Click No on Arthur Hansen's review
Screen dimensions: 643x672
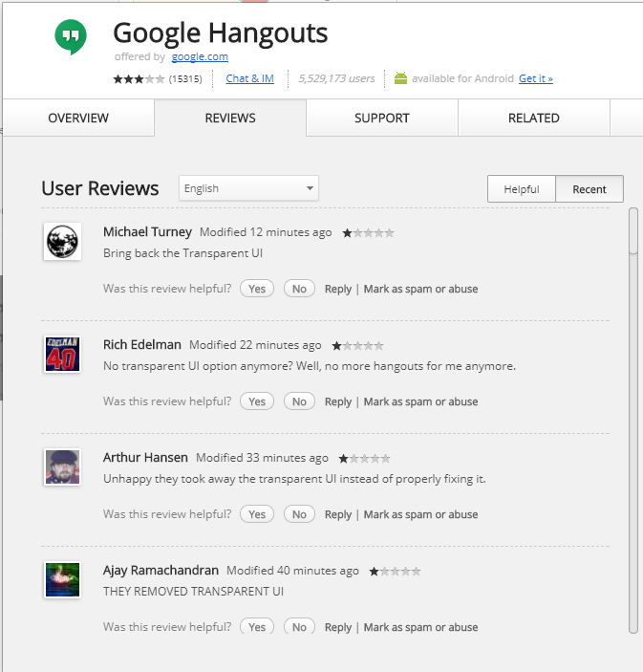(x=299, y=514)
